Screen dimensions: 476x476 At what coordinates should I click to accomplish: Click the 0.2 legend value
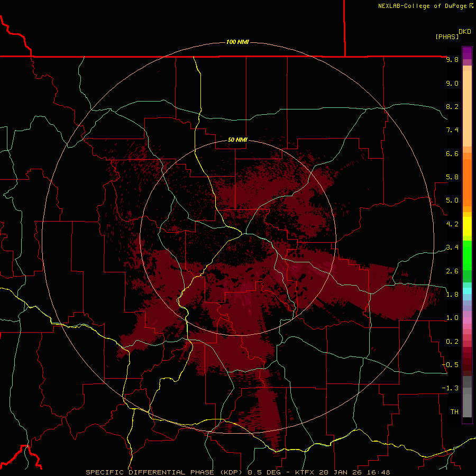452,342
